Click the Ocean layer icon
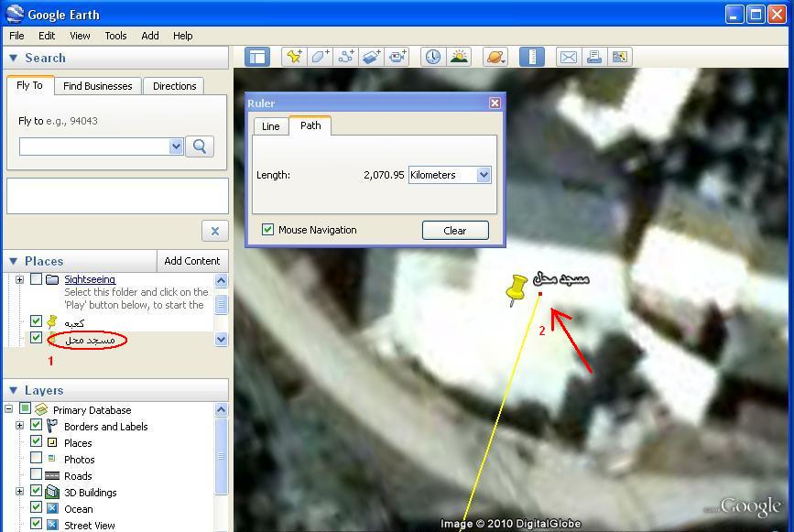Screen dimensions: 794x532 point(52,508)
